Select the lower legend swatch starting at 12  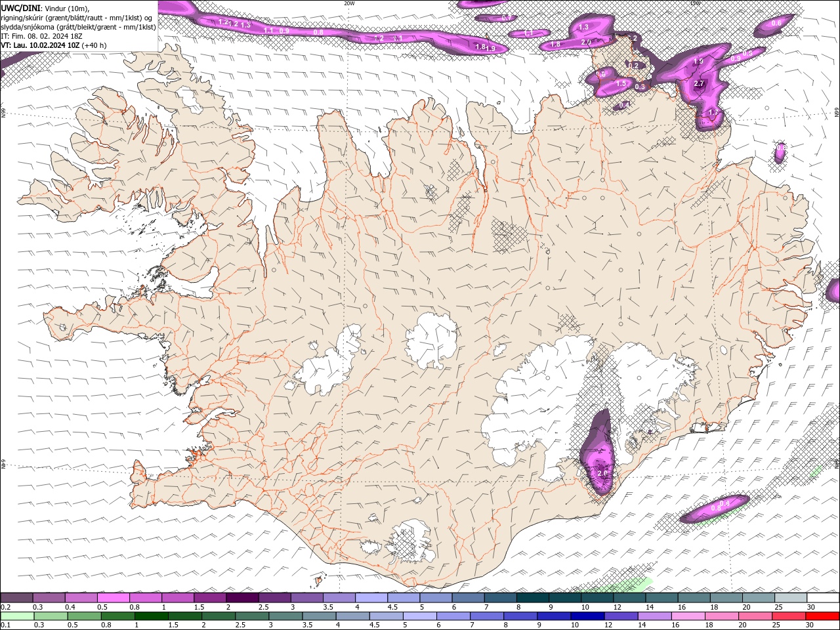pos(621,616)
